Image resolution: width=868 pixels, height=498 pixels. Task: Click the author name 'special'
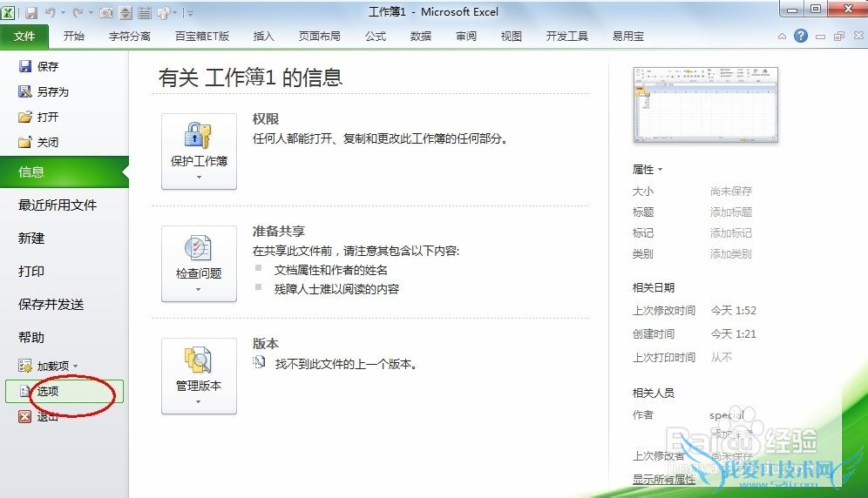click(x=727, y=415)
